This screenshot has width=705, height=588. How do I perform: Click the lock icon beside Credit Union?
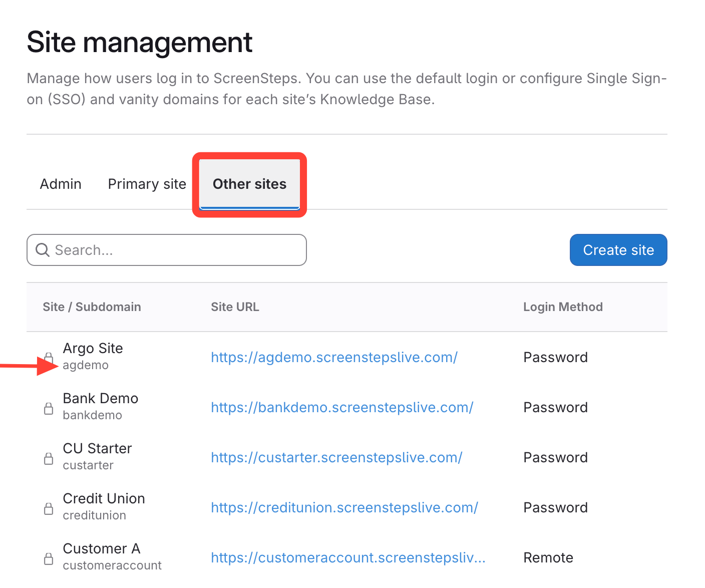tap(49, 508)
